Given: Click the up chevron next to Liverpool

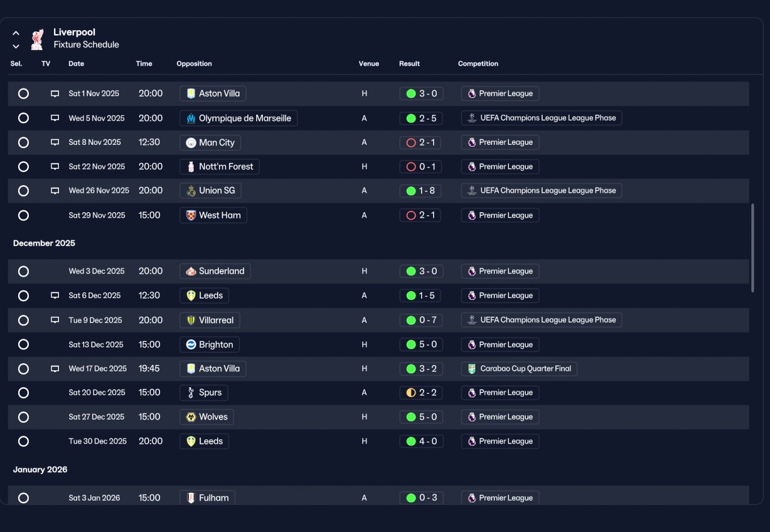Looking at the screenshot, I should click(x=16, y=33).
